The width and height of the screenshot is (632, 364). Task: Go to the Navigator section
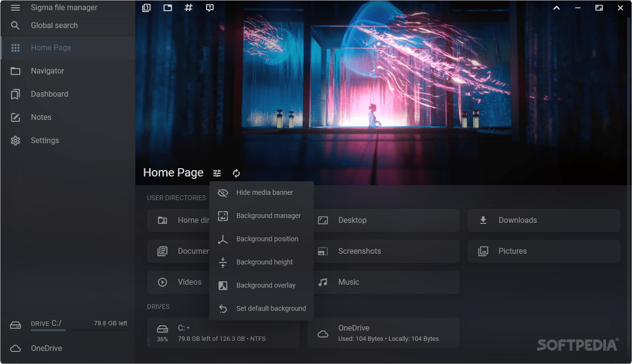[68, 71]
